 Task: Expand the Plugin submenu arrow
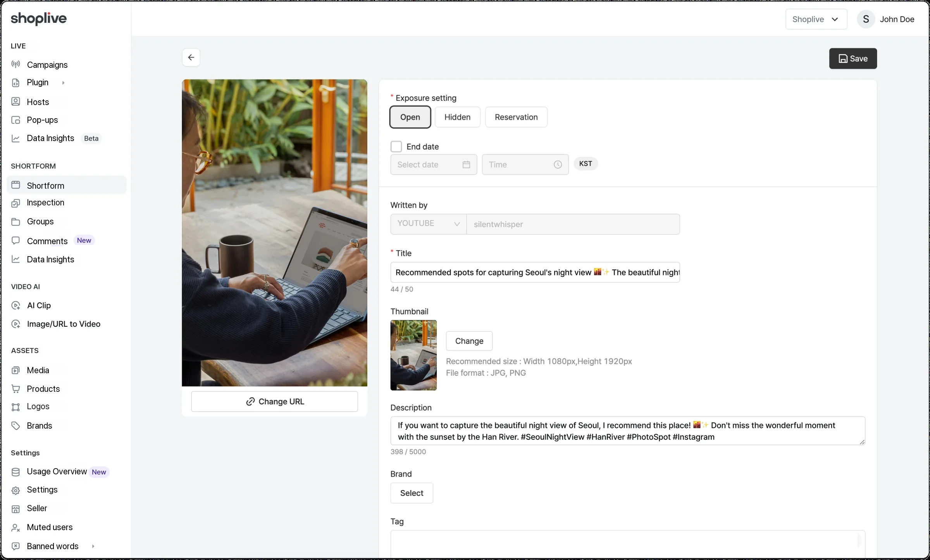63,83
